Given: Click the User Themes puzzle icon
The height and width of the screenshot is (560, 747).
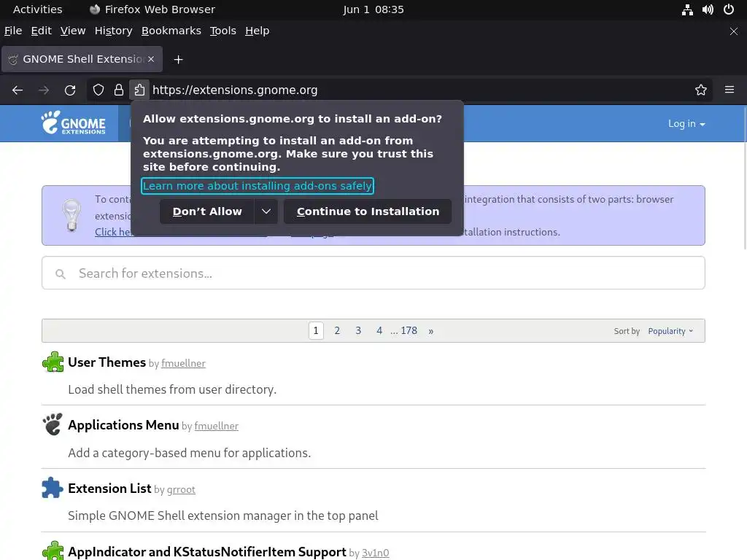Looking at the screenshot, I should point(53,362).
